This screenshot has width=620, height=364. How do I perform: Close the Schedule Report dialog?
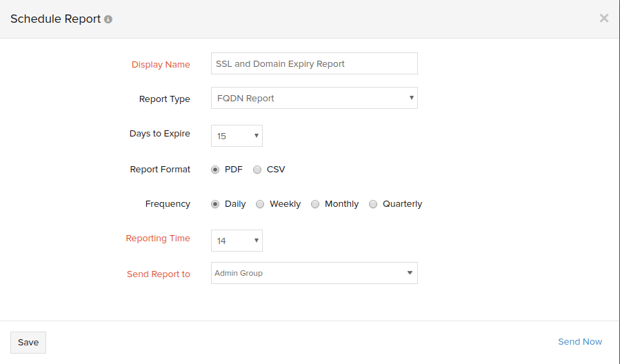tap(603, 19)
